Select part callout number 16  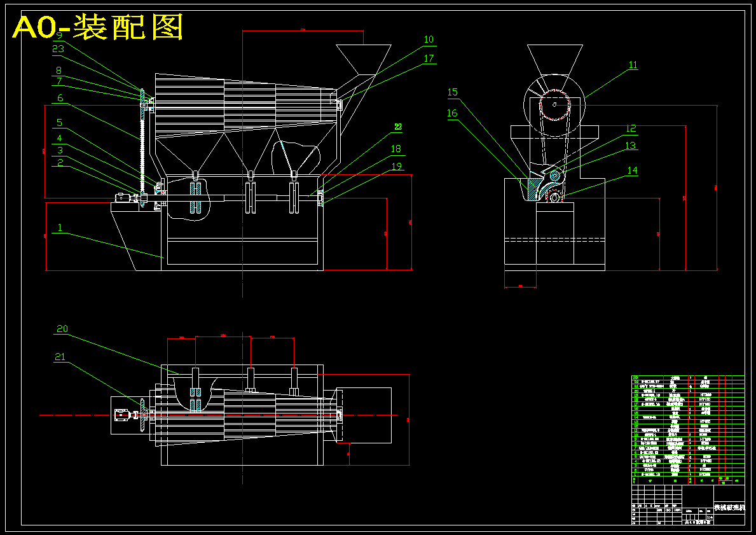click(452, 113)
